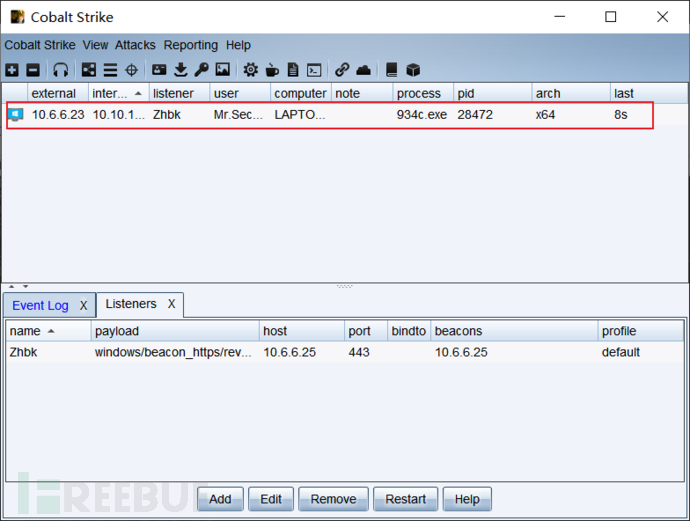The width and height of the screenshot is (690, 521).
Task: Click the minus disconnect icon
Action: (x=33, y=70)
